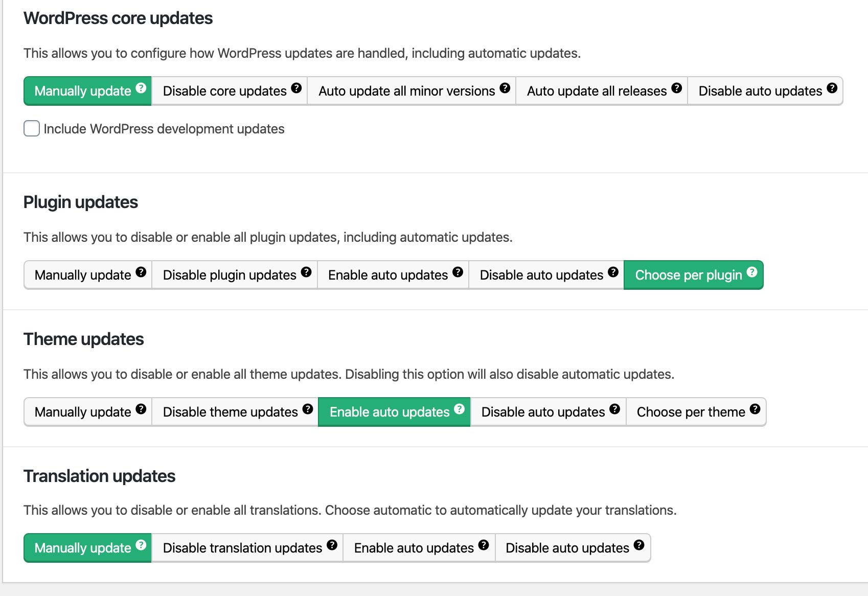Viewport: 868px width, 596px height.
Task: Select translation Disable auto updates option
Action: 573,548
